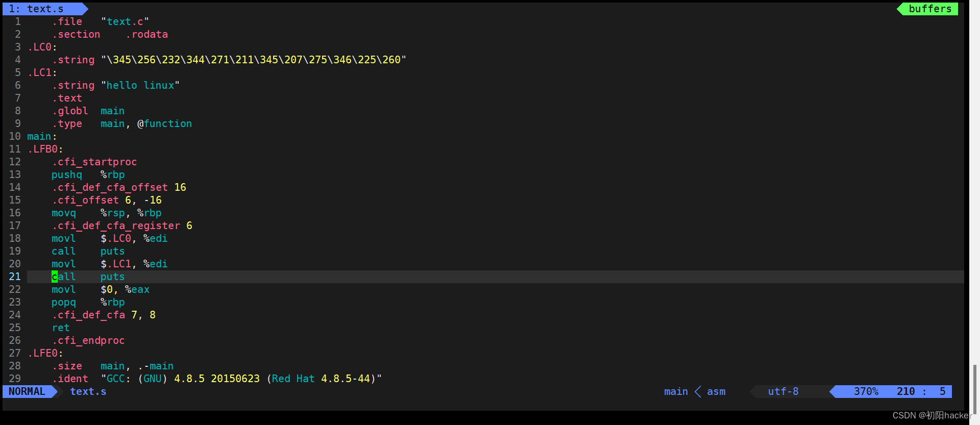
Task: Click pushq instruction on line 13
Action: click(x=67, y=174)
